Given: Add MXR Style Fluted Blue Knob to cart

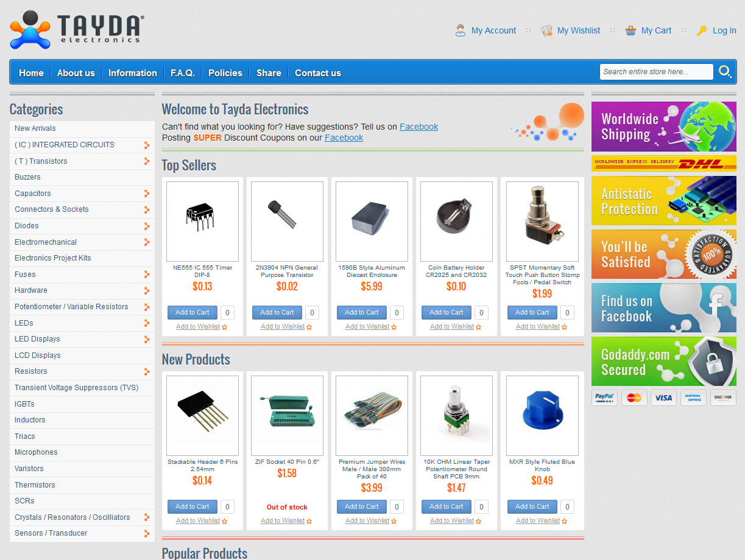Looking at the screenshot, I should click(x=532, y=506).
